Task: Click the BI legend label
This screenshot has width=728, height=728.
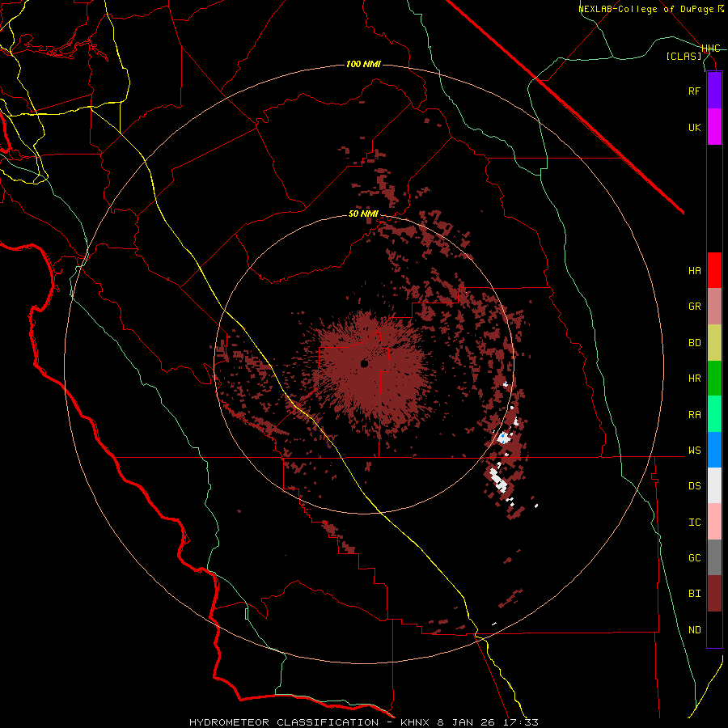Action: click(694, 594)
